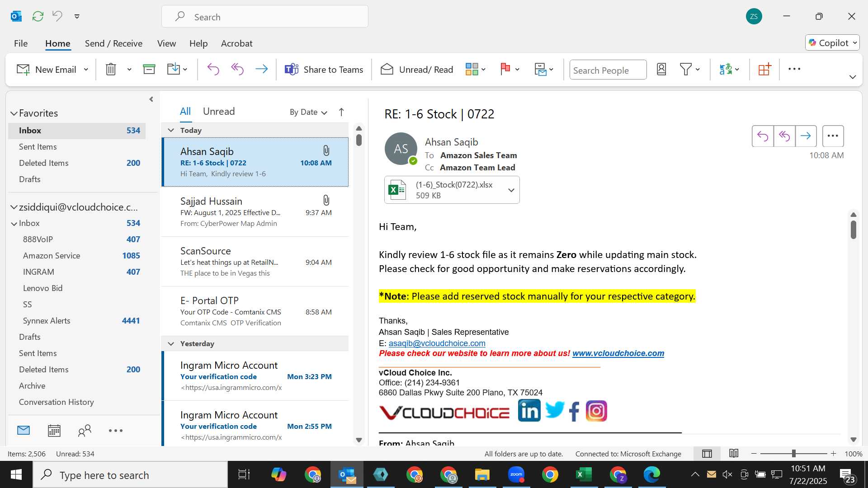Click the Move to folder icon
The width and height of the screenshot is (868, 488).
174,69
